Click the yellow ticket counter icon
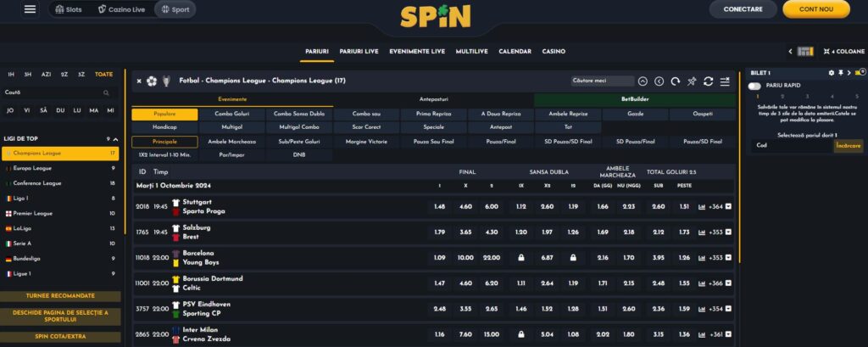This screenshot has height=347, width=868. coord(860,72)
